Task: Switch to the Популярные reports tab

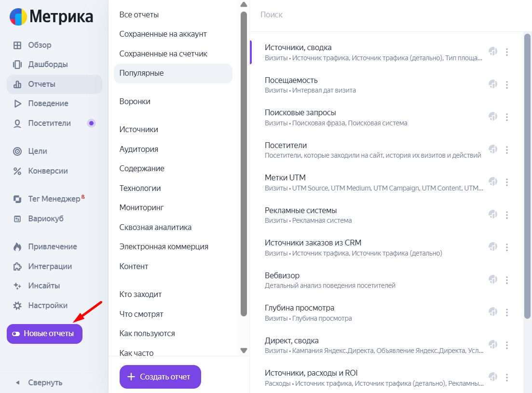Action: pyautogui.click(x=140, y=72)
